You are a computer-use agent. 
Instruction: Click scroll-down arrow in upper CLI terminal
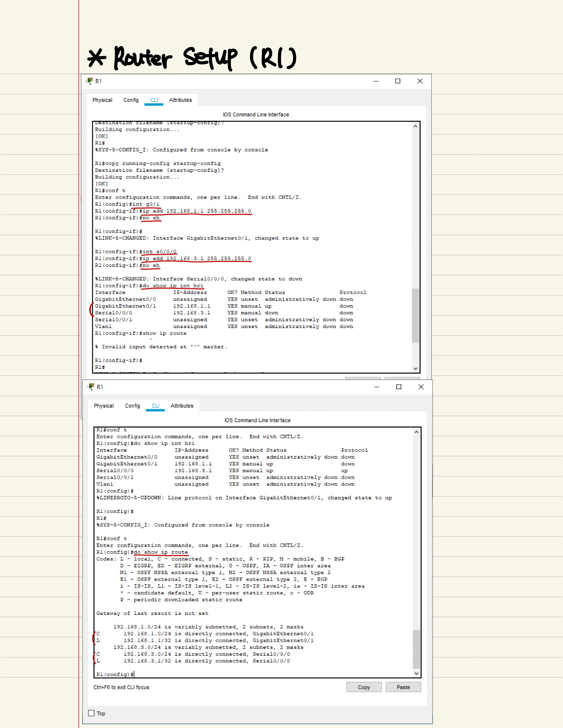[x=415, y=369]
